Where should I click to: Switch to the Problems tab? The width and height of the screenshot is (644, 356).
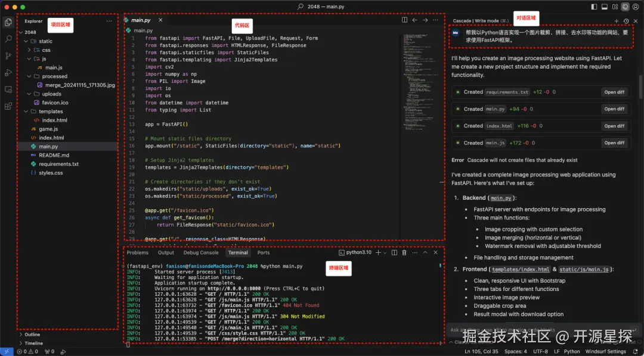pos(137,252)
